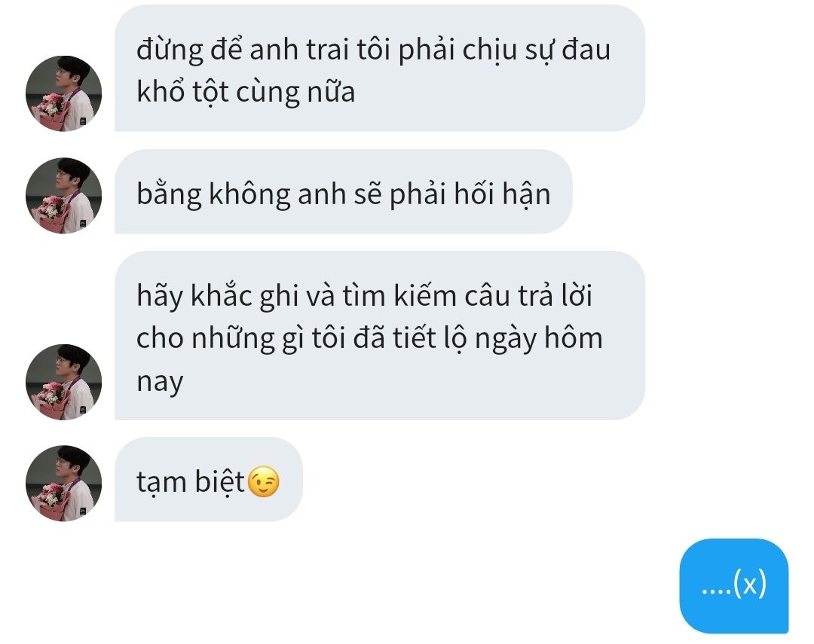Click the text line "đừng để anh trai tôi phải chịu sự đau"

373,50
